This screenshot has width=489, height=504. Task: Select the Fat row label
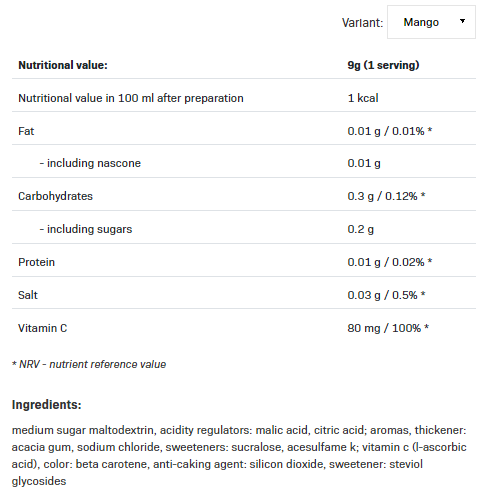pos(26,131)
